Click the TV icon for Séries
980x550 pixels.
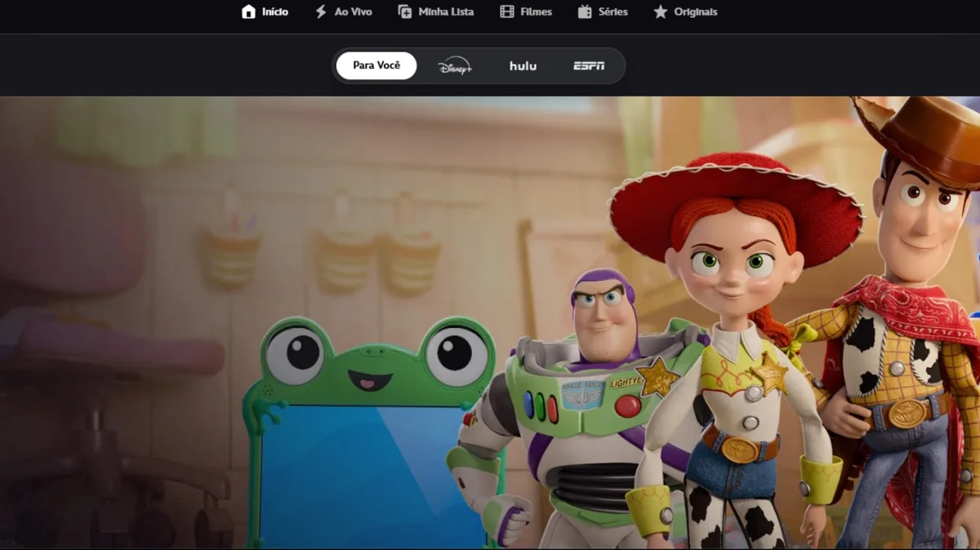[x=585, y=11]
